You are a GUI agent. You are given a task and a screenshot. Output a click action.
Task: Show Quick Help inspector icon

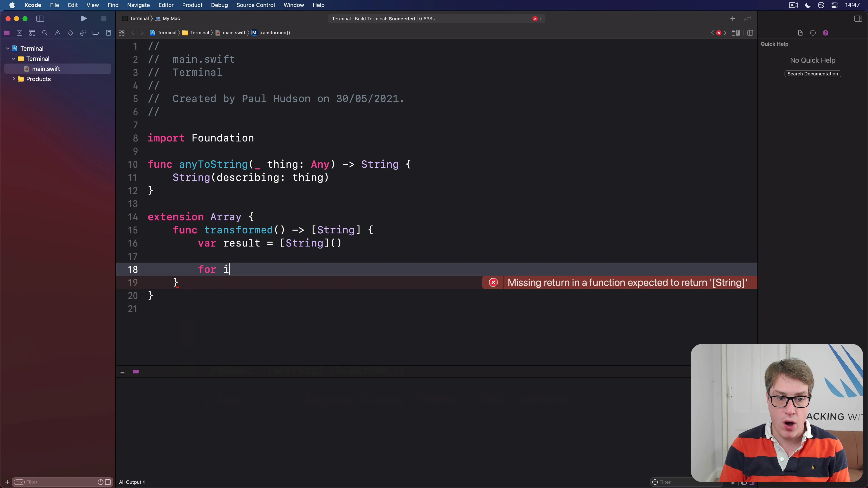(x=826, y=33)
